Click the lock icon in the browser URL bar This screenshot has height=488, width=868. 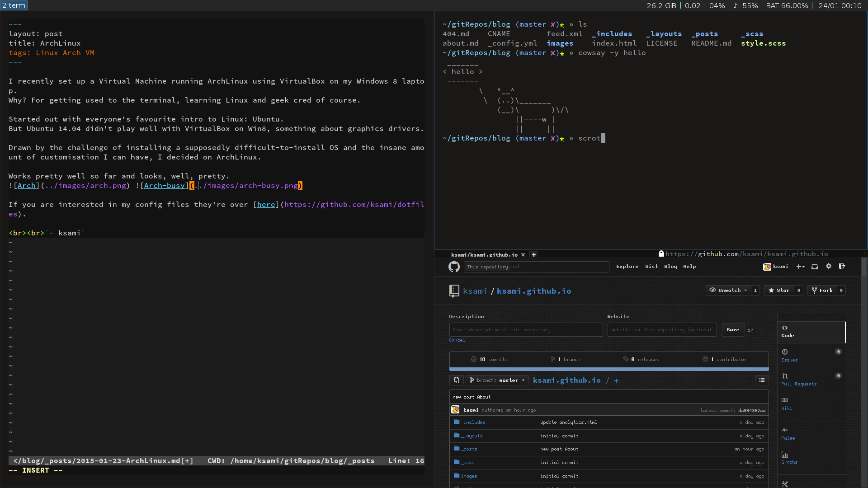click(x=661, y=253)
